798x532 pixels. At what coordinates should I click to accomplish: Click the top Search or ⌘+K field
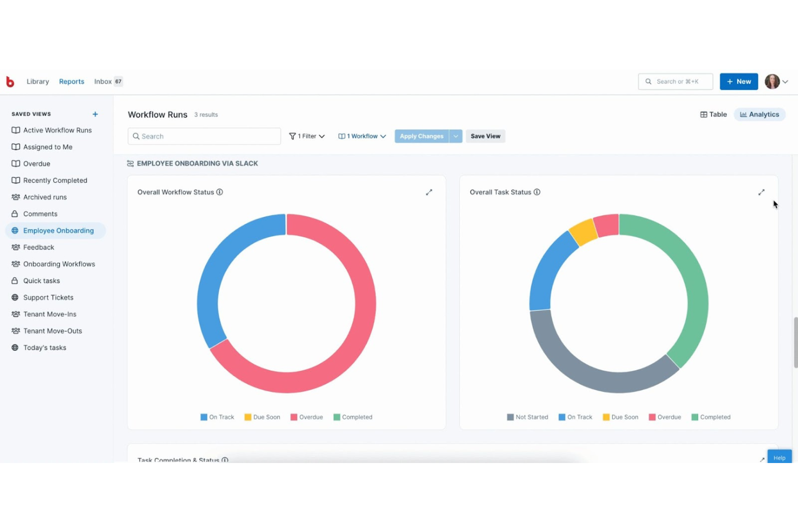[x=676, y=81]
